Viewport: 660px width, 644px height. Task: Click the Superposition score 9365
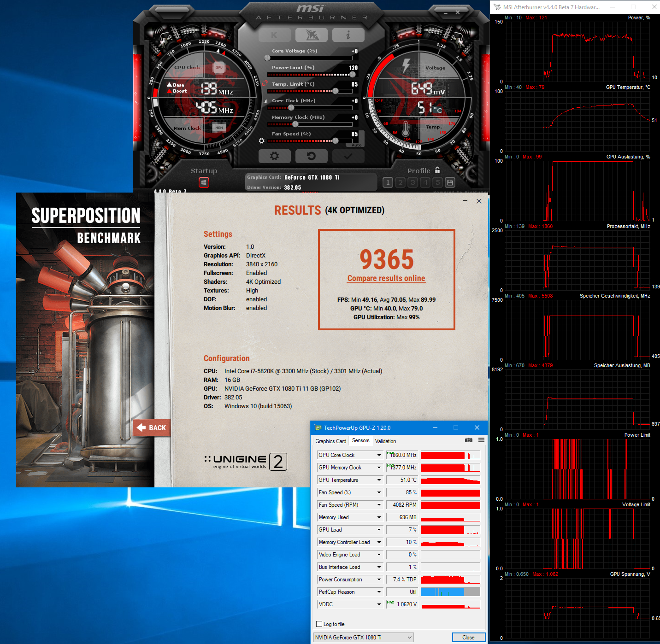tap(387, 259)
